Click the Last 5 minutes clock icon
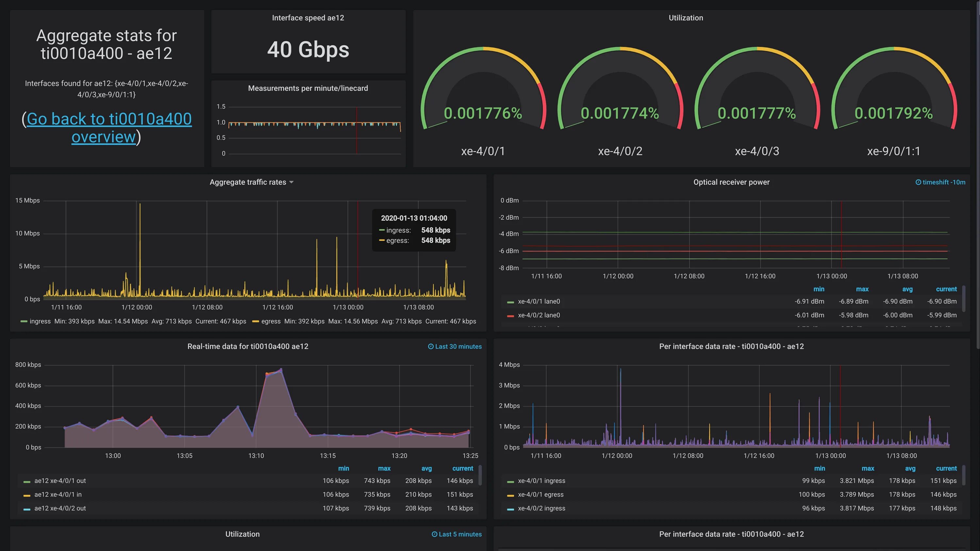The width and height of the screenshot is (980, 551). (434, 534)
